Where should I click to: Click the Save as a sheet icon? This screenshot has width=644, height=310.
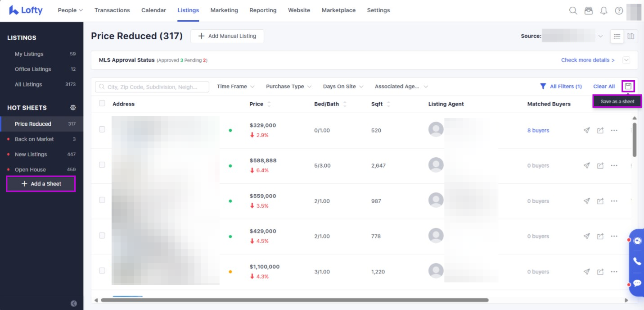628,86
